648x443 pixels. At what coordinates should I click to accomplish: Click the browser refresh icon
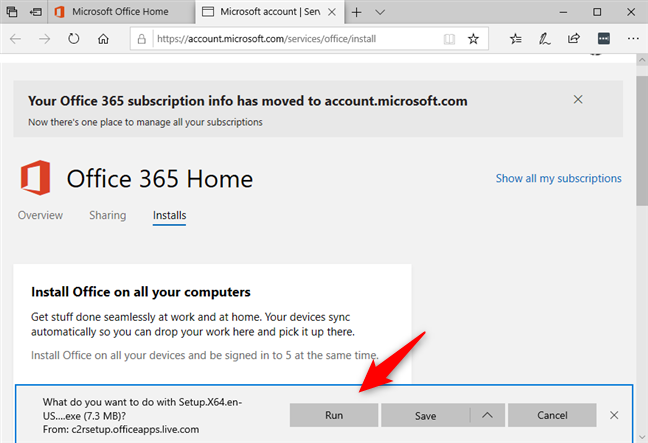point(74,39)
